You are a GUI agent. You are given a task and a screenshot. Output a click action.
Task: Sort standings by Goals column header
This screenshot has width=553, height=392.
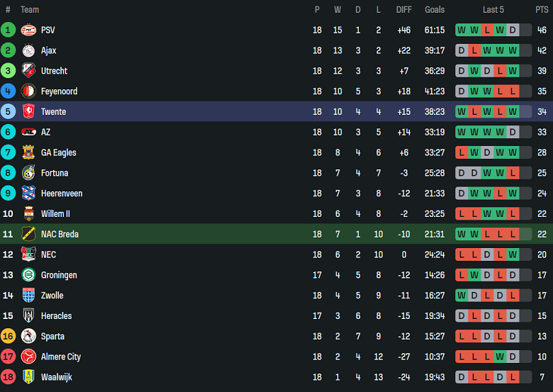435,10
